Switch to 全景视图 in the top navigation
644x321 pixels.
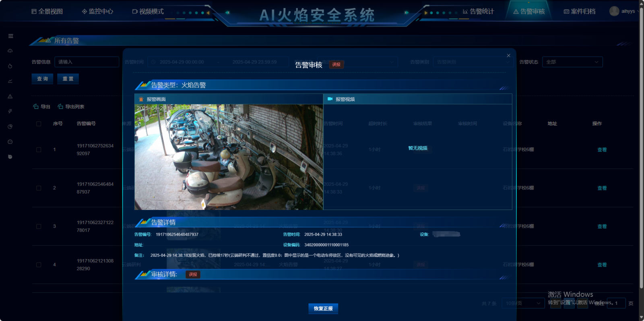coord(47,11)
